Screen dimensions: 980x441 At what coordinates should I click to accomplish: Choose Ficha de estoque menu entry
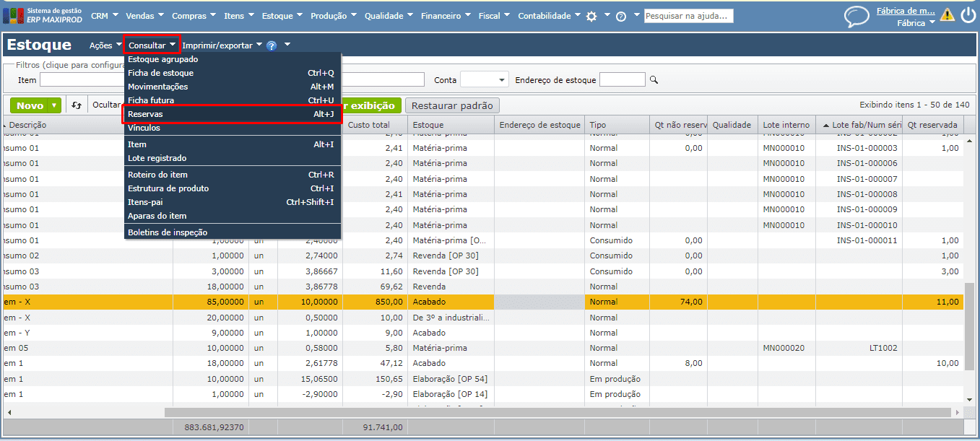pos(160,73)
